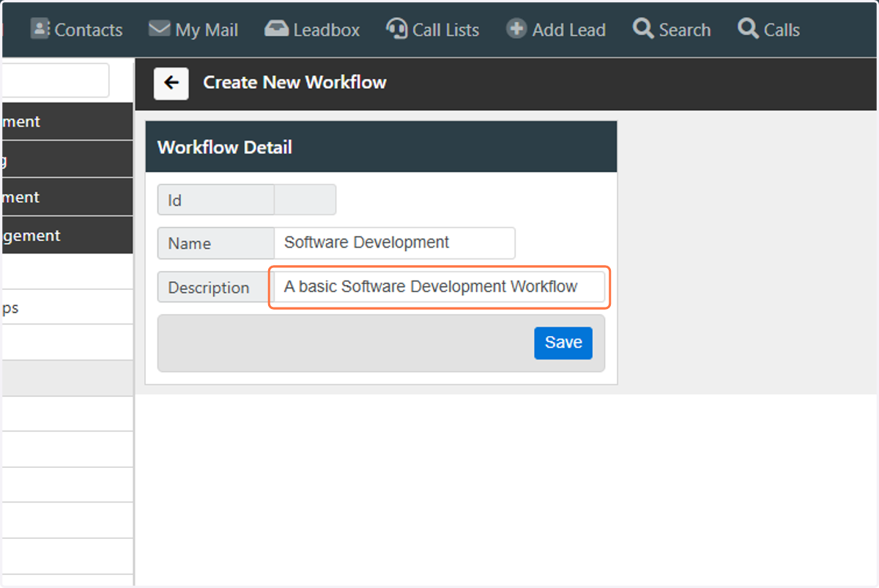Click the Search magnifier icon
879x588 pixels.
643,29
